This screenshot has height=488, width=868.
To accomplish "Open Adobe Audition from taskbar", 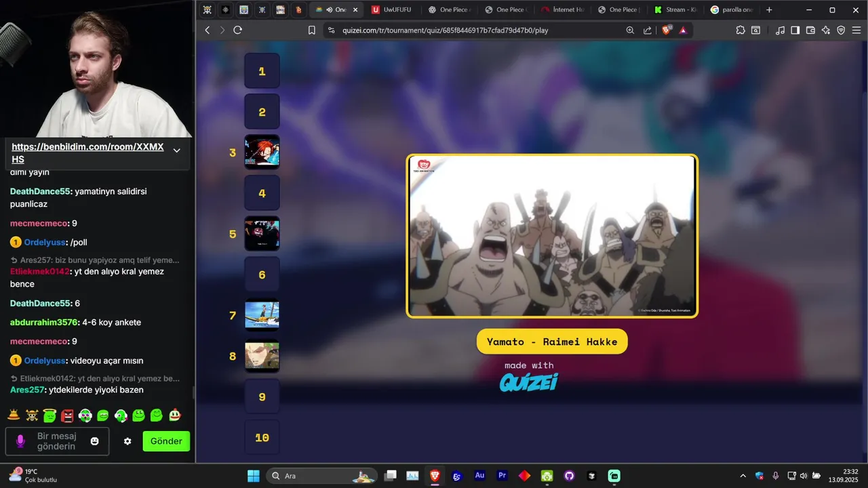I will [x=479, y=476].
